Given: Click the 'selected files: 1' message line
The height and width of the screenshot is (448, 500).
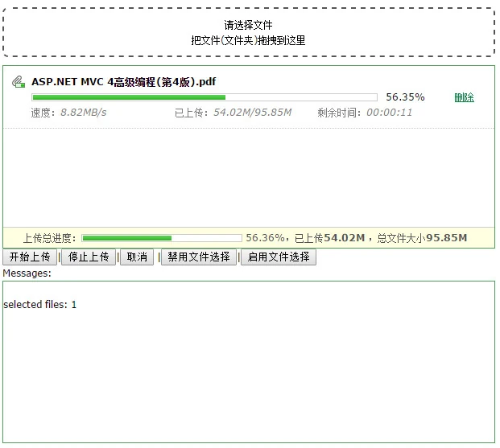Looking at the screenshot, I should [40, 305].
